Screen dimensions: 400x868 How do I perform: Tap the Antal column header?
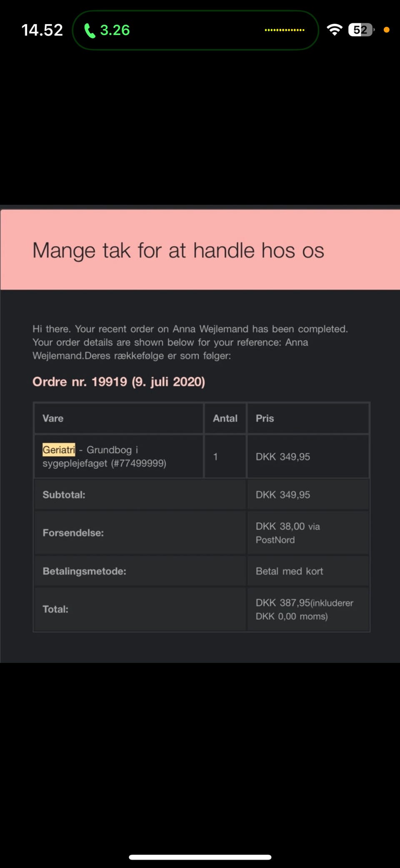(x=225, y=418)
